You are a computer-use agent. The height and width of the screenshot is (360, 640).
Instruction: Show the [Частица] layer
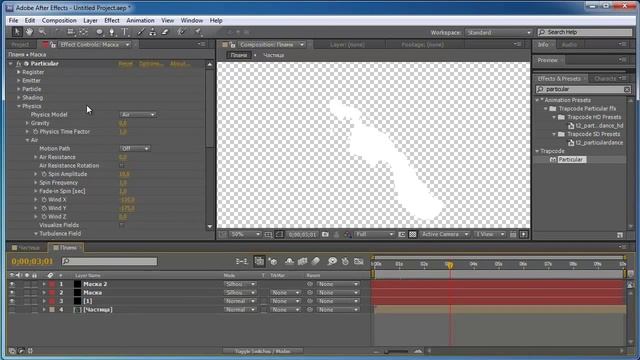click(12, 310)
